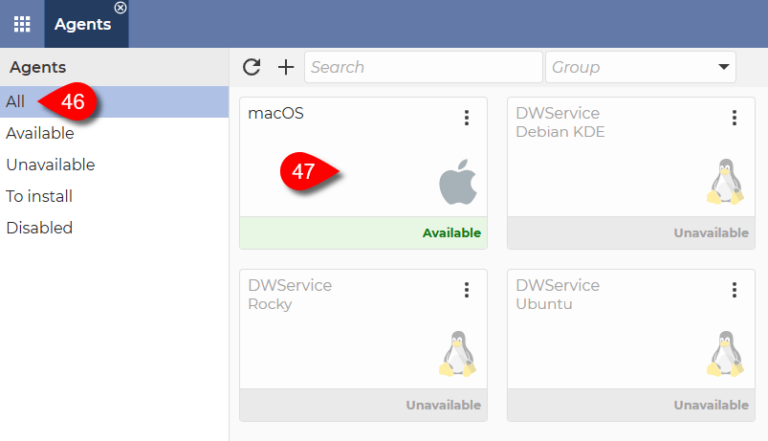This screenshot has width=768, height=441.
Task: Filter by Unavailable agents
Action: coord(50,165)
